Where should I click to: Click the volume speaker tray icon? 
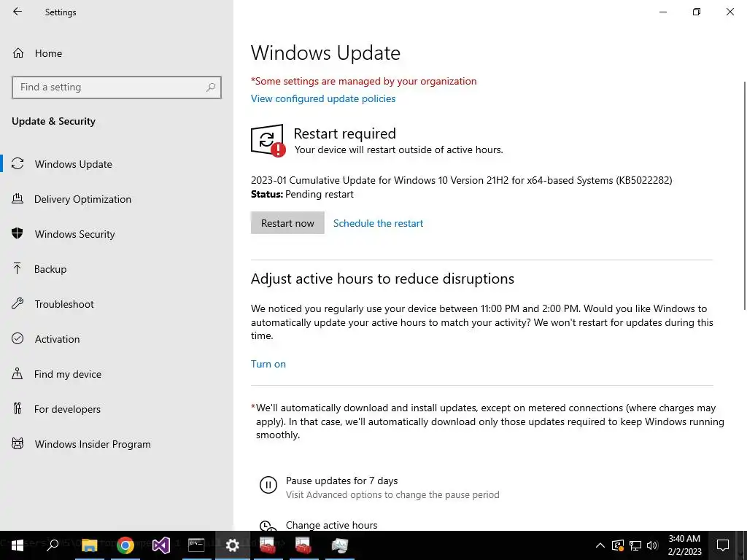652,545
